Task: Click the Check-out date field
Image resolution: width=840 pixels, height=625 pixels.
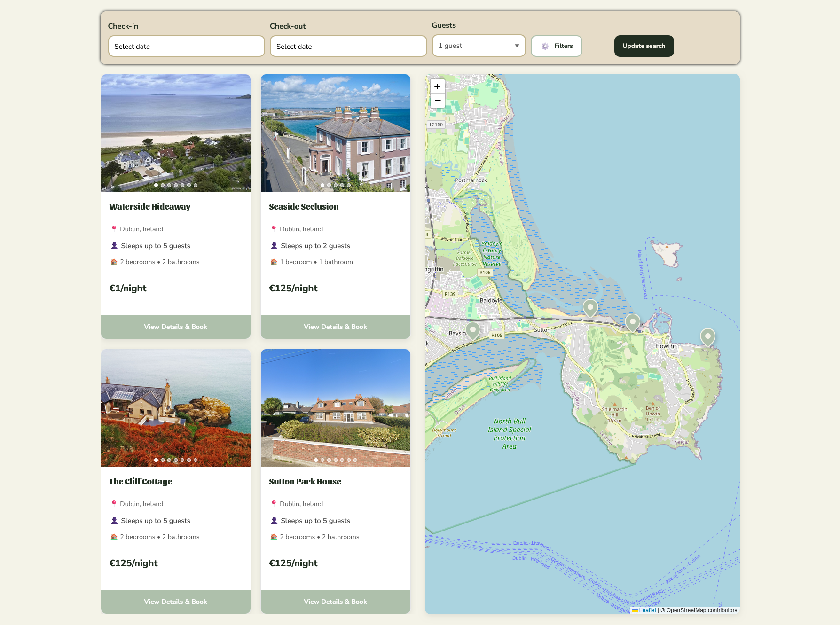Action: coord(347,46)
